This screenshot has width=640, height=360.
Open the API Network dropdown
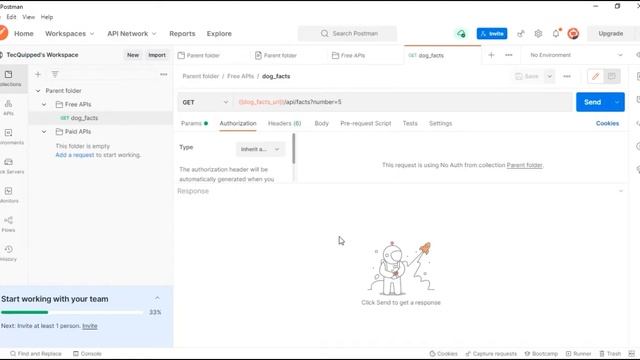131,33
